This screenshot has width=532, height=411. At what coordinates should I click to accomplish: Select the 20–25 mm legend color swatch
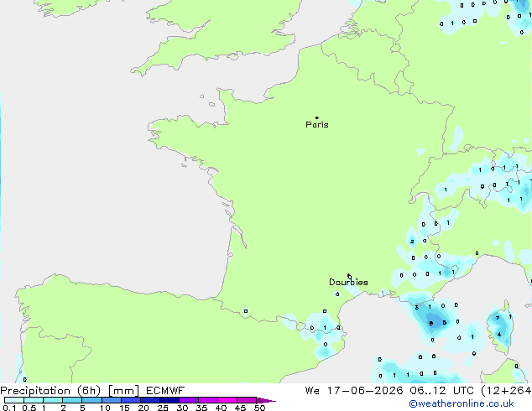pos(149,400)
